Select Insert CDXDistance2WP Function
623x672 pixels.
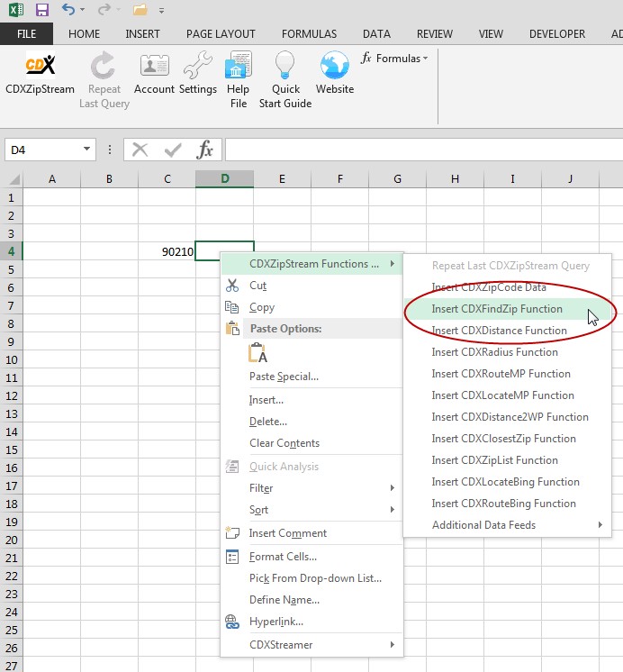[507, 417]
